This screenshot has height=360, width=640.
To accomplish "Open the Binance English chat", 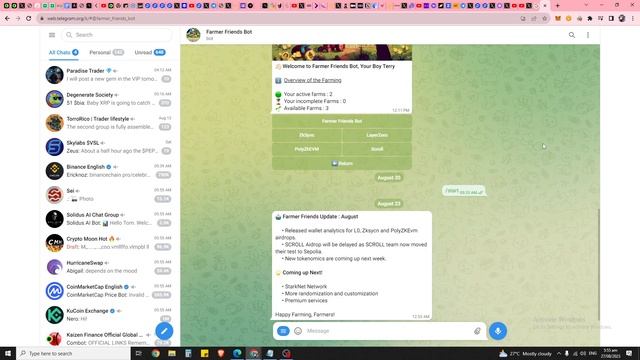I will (109, 171).
